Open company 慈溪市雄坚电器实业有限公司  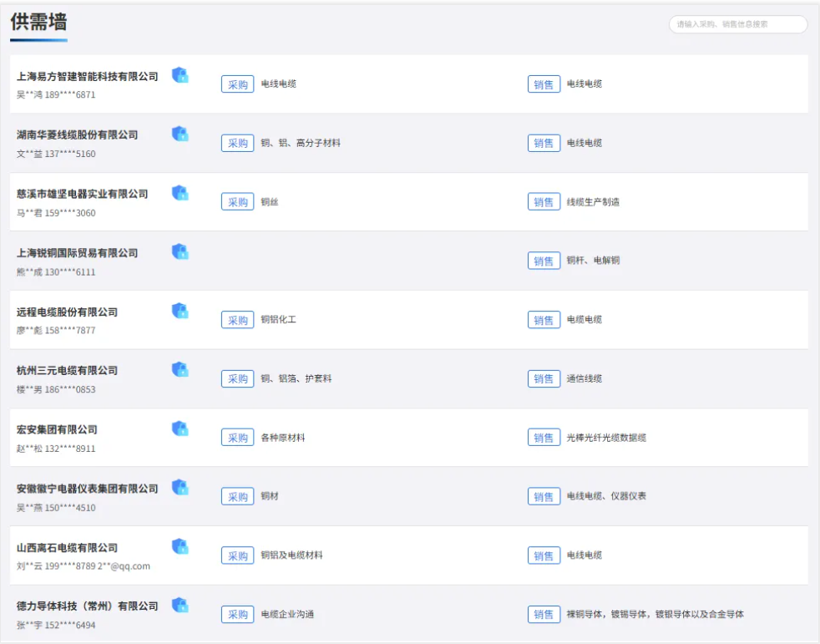click(x=82, y=194)
